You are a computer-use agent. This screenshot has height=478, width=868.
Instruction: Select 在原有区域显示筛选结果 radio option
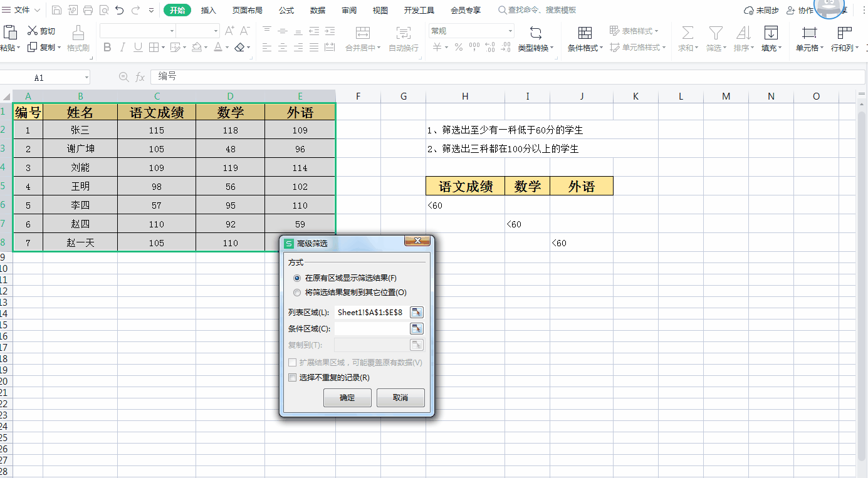[297, 278]
